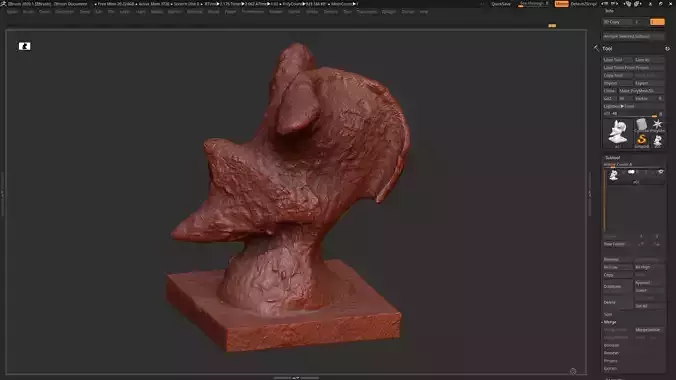676x380 pixels.
Task: Select the PolyMesh3D star tool icon
Action: click(657, 125)
